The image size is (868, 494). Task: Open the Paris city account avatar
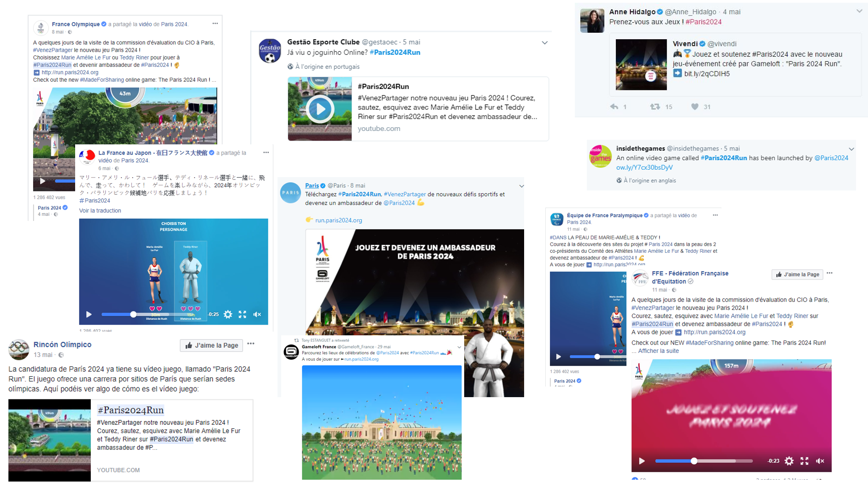pyautogui.click(x=290, y=193)
